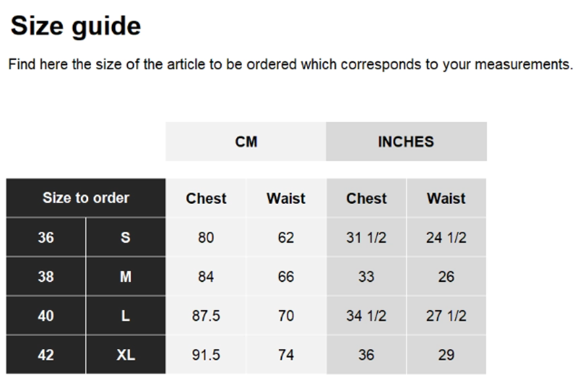Viewport: 586px width, 392px height.
Task: Click the Chest header under INCHES
Action: [366, 199]
